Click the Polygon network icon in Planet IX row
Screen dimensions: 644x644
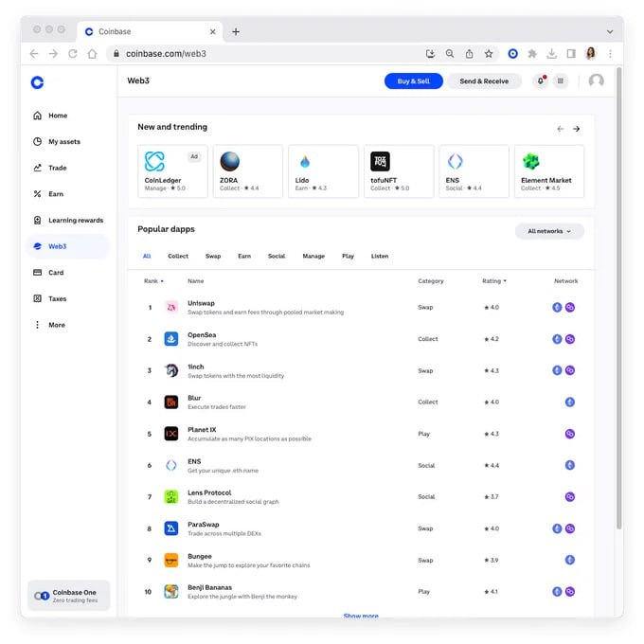(x=570, y=434)
